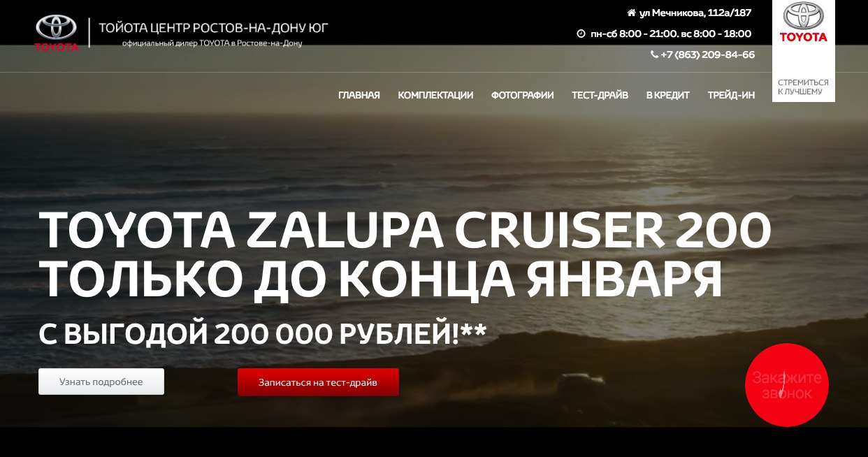Viewport: 868px width, 457px height.
Task: Click the dealer title ТОЙОТА ЦЕНТР РОСТОВ-НА-ДОНУ ЮГ
Action: [x=213, y=28]
